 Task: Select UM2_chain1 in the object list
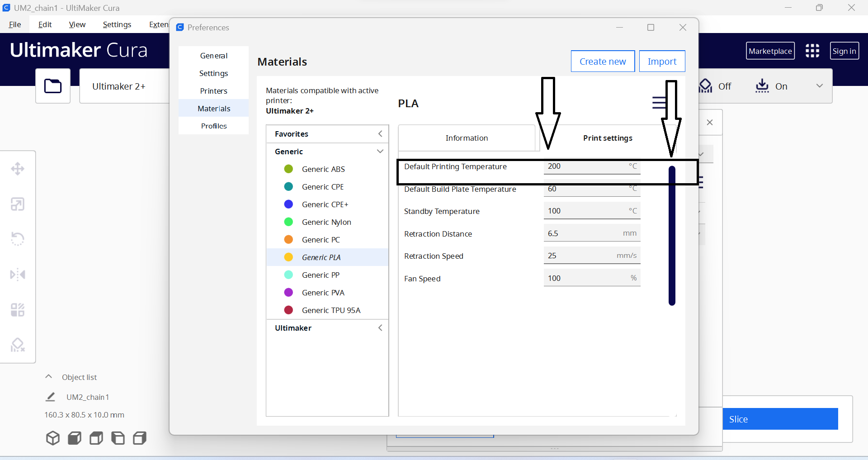(x=88, y=397)
